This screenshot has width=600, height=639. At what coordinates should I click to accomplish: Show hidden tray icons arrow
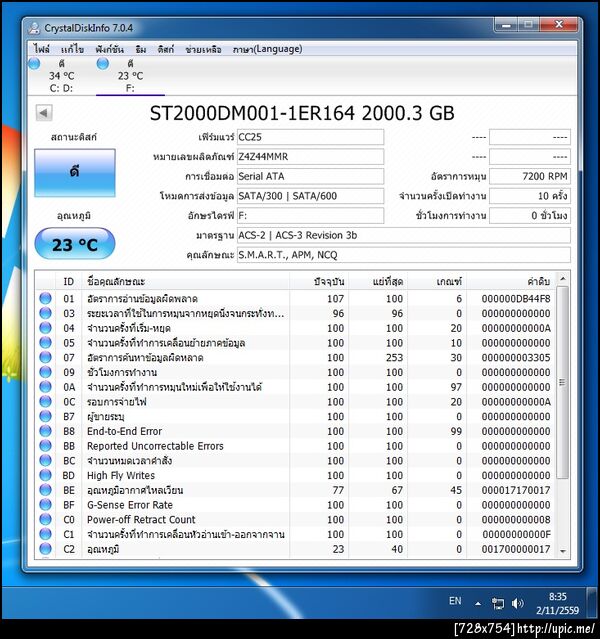point(478,604)
